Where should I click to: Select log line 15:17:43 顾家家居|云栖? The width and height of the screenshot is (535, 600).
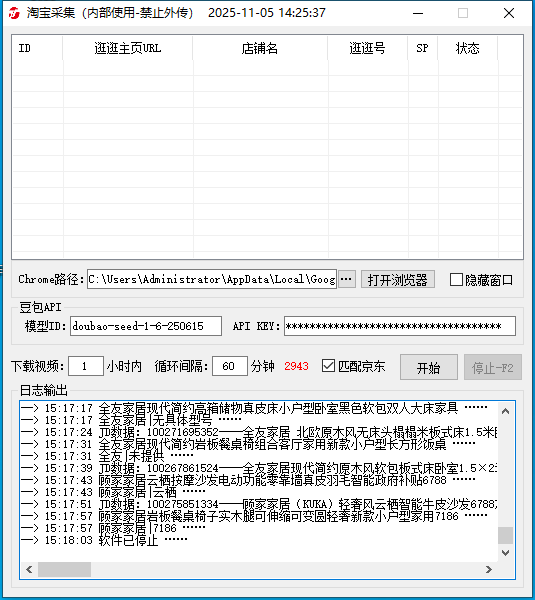(113, 492)
